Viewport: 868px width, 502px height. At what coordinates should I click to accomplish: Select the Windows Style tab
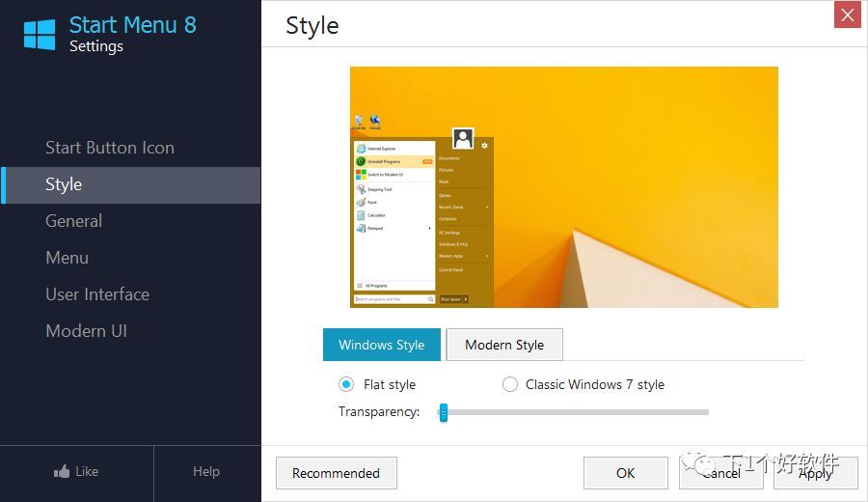(x=381, y=345)
